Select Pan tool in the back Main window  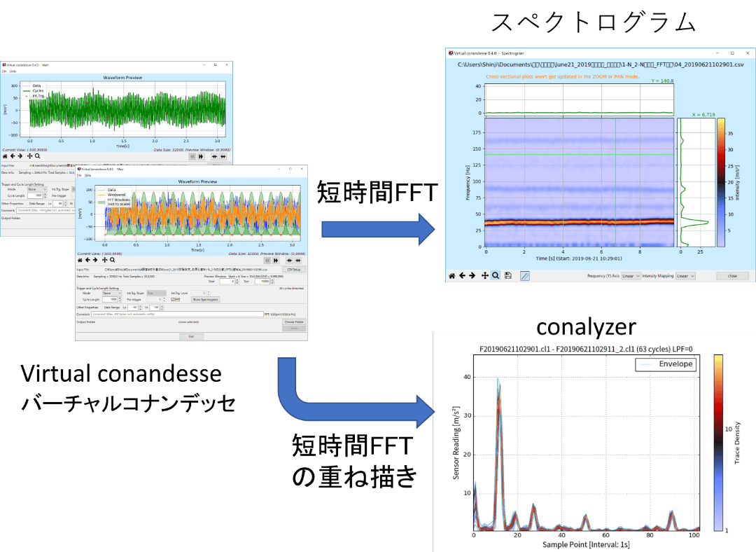29,156
